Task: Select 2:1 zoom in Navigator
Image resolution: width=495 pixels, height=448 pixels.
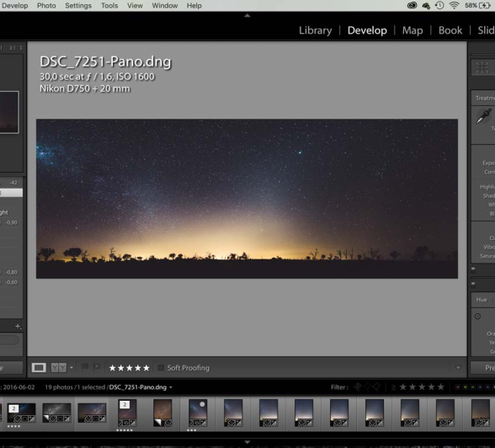Action: point(12,48)
